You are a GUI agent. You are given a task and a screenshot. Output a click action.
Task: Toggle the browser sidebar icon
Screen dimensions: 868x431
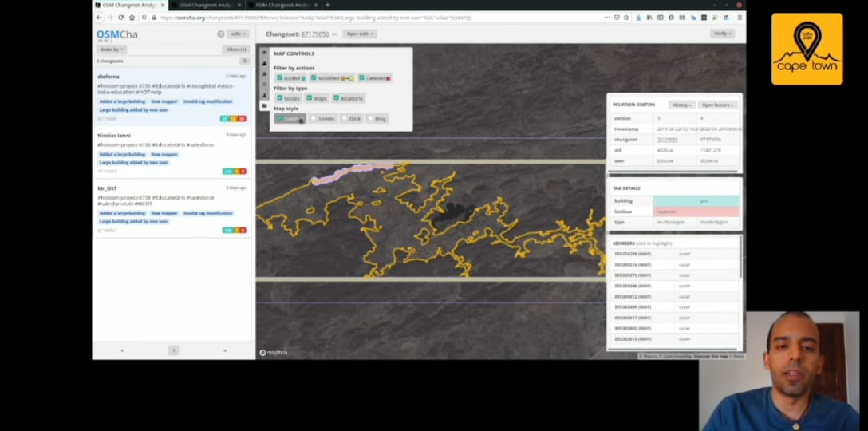[661, 18]
